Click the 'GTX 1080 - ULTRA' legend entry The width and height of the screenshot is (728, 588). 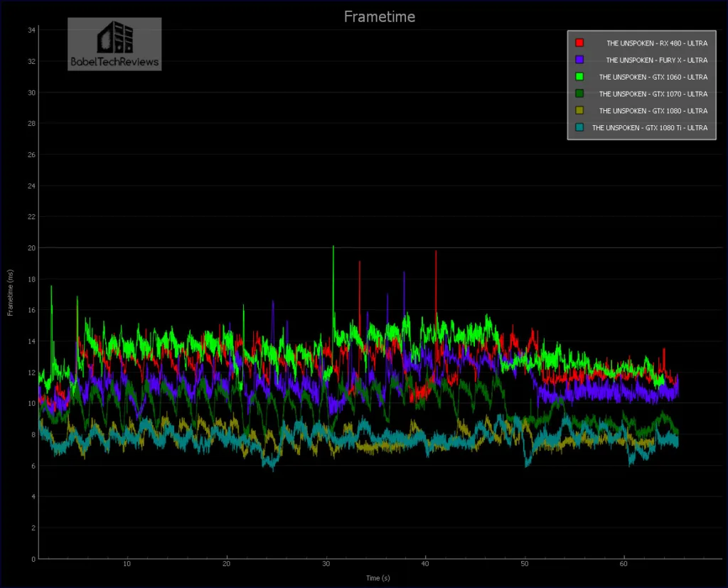click(653, 111)
